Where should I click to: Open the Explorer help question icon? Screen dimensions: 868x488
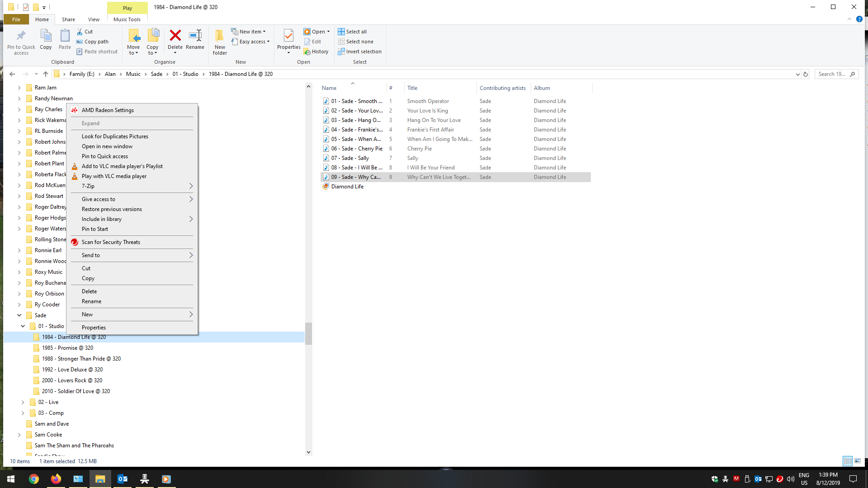tap(859, 19)
